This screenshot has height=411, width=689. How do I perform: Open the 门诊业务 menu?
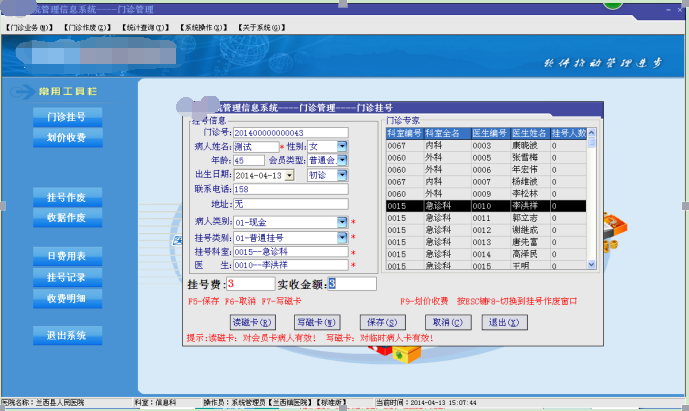click(x=27, y=28)
